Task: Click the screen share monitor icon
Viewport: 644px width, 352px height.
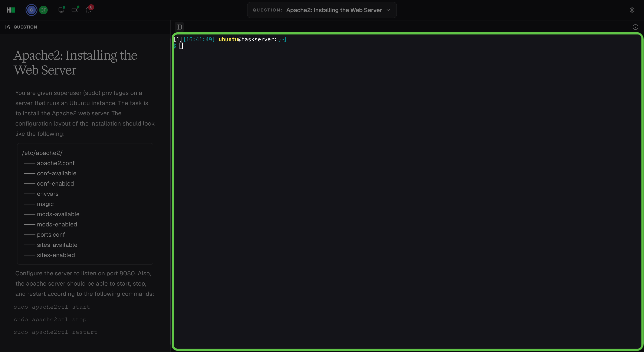Action: (61, 10)
